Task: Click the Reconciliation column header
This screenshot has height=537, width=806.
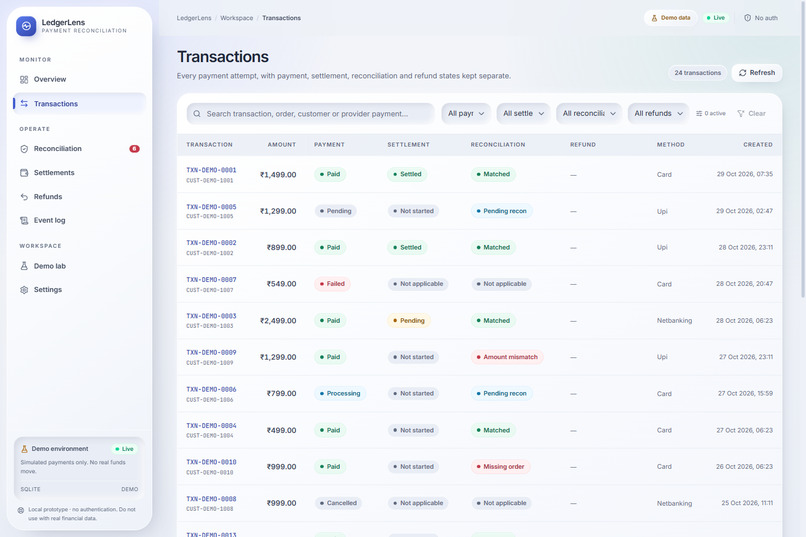Action: point(498,145)
